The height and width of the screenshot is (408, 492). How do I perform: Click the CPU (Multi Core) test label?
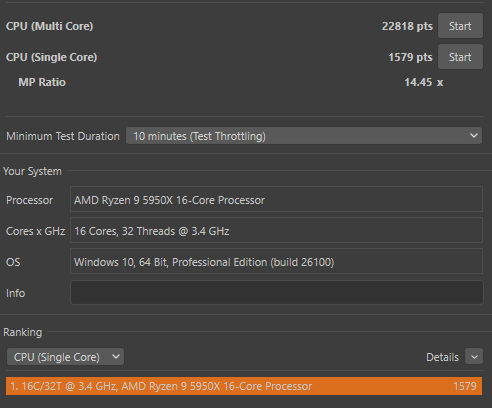(x=49, y=26)
